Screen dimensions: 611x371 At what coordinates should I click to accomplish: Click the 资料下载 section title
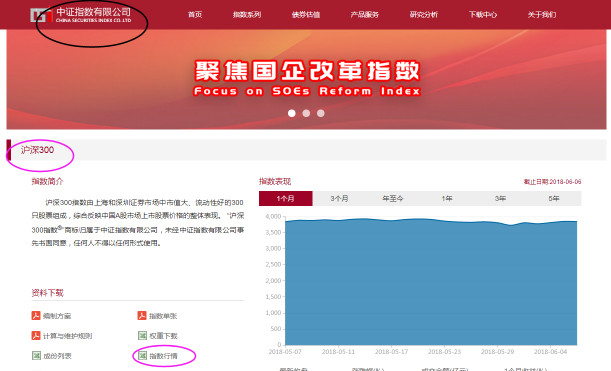pos(47,293)
